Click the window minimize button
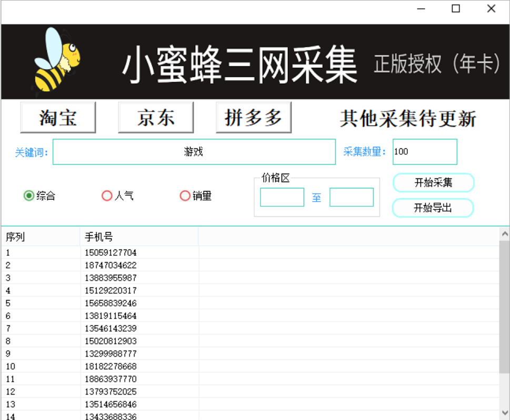This screenshot has width=510, height=420. point(419,9)
